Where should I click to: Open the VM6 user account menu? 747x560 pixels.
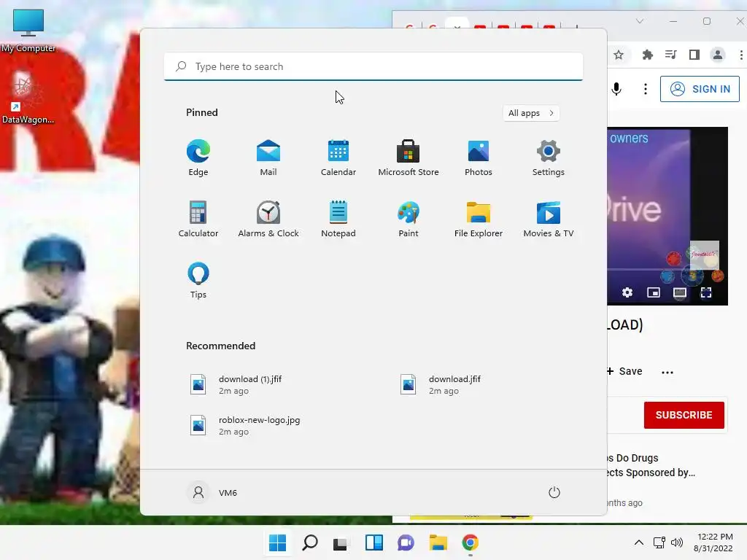(x=212, y=492)
